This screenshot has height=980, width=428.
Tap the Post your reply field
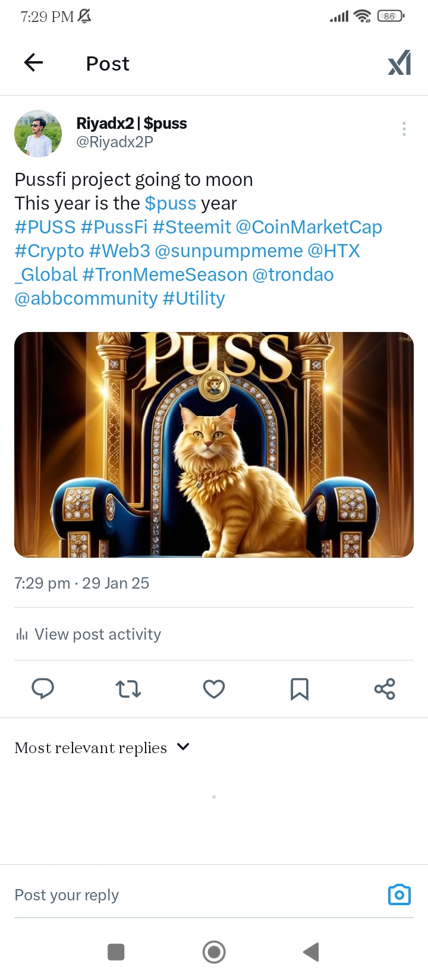[x=196, y=894]
